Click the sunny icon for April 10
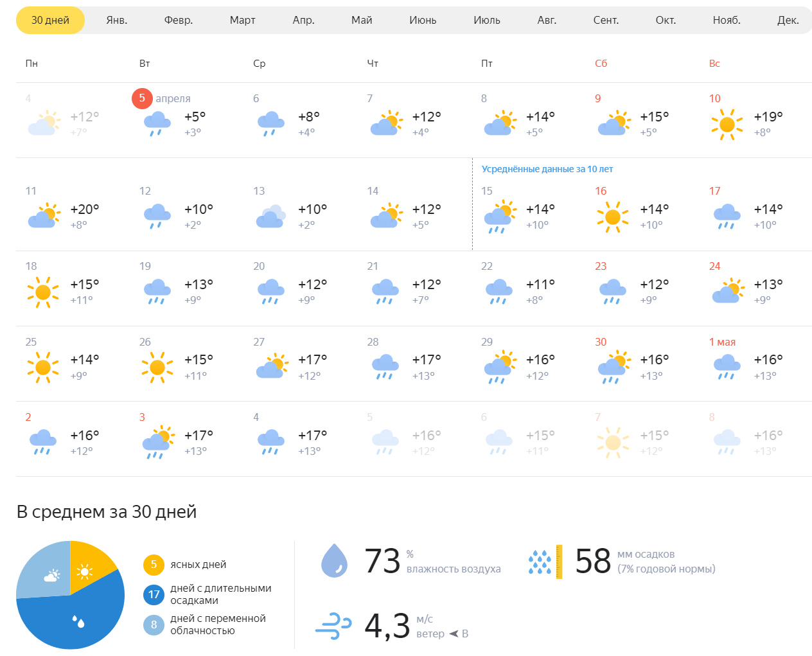The width and height of the screenshot is (812, 656). [727, 124]
